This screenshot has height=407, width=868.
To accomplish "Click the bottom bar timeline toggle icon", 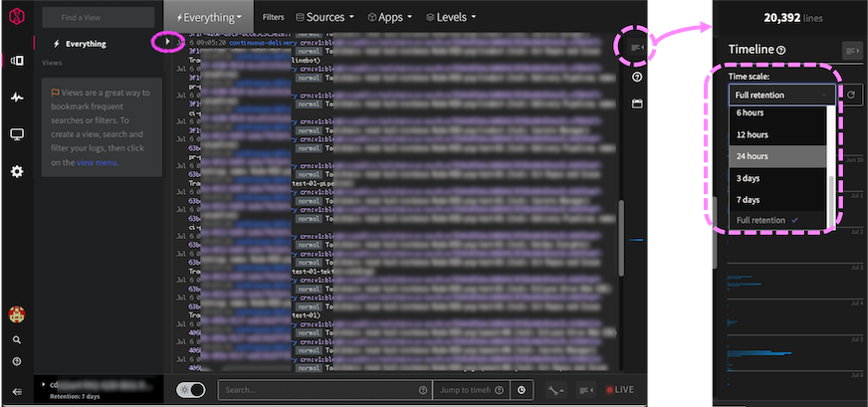I will point(586,390).
